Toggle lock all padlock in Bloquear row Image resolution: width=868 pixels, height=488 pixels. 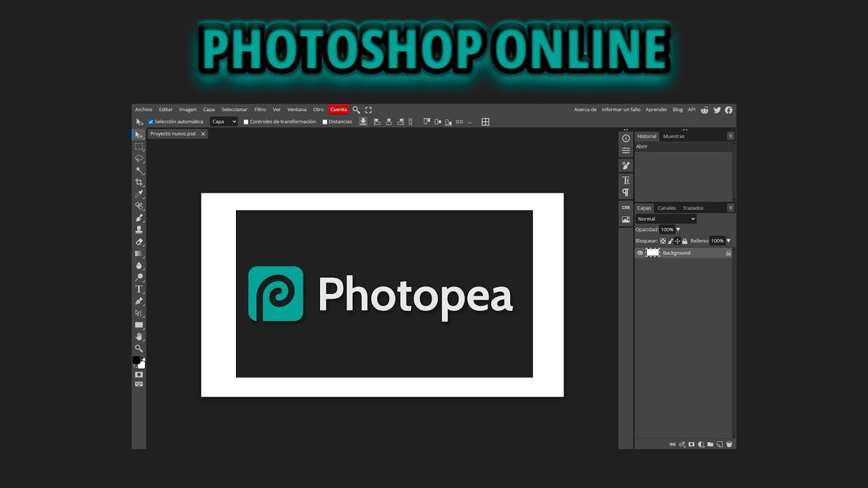click(685, 241)
